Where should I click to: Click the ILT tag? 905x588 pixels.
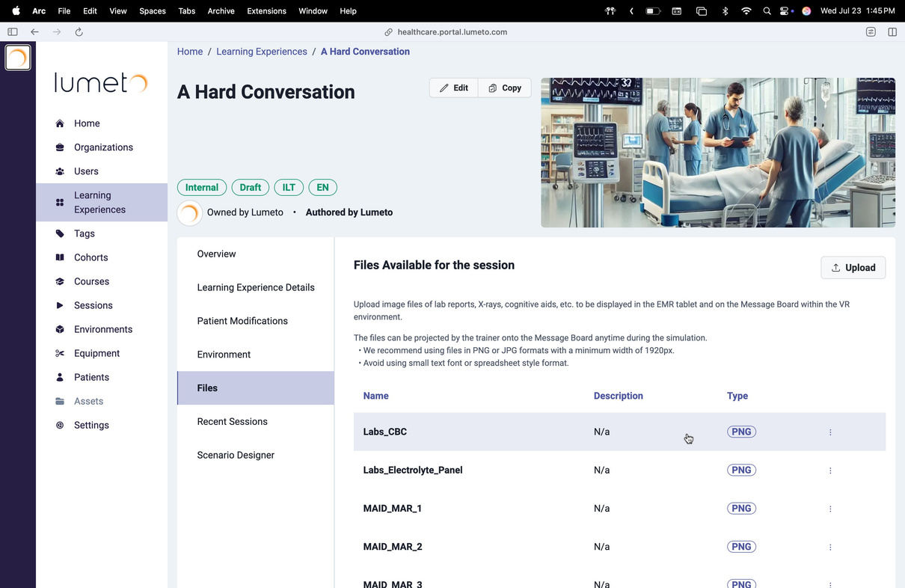289,188
